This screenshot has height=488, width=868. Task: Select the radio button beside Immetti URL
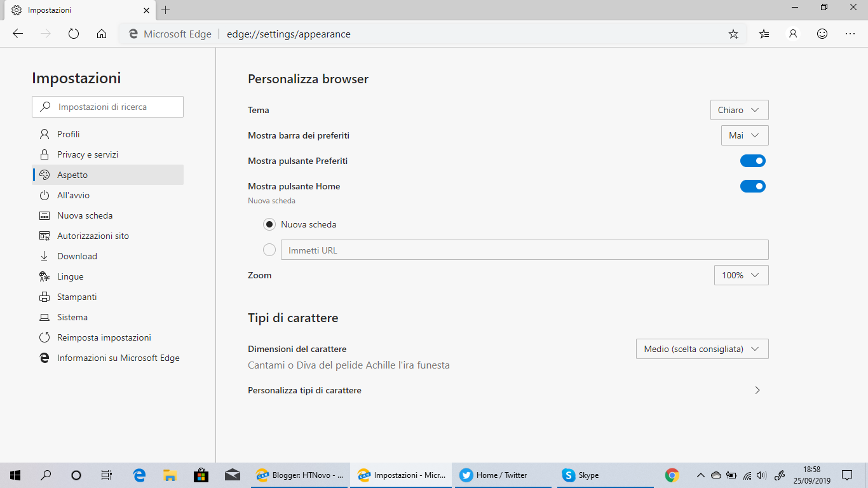tap(269, 250)
